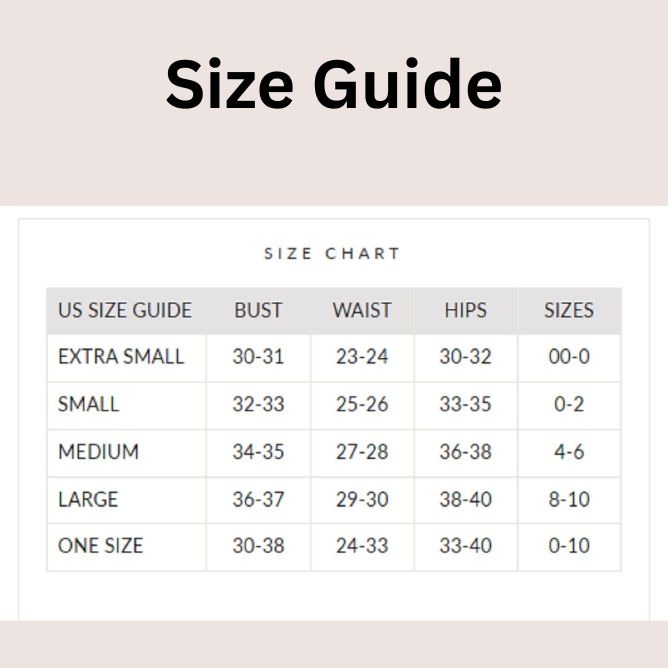Click the 36-38 hips cell
This screenshot has width=668, height=668.
pyautogui.click(x=465, y=451)
